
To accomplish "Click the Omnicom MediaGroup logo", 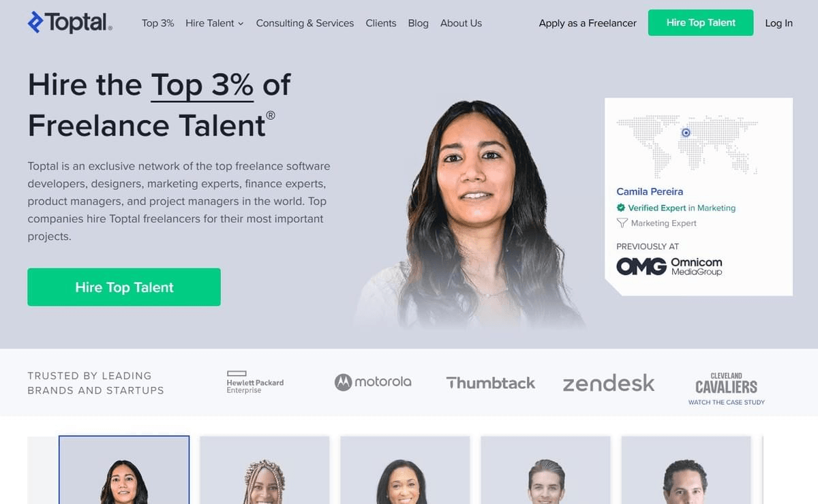I will [x=669, y=266].
